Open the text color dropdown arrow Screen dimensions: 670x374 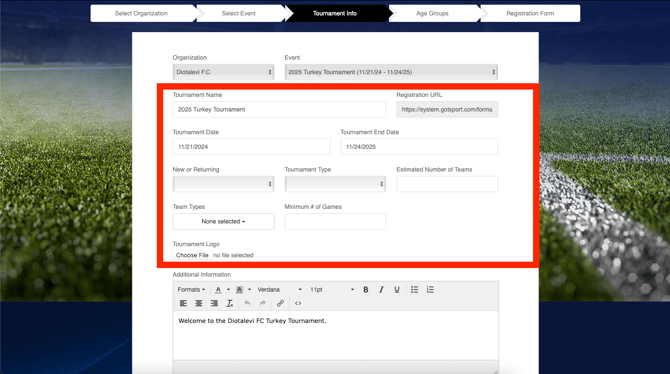pyautogui.click(x=228, y=290)
